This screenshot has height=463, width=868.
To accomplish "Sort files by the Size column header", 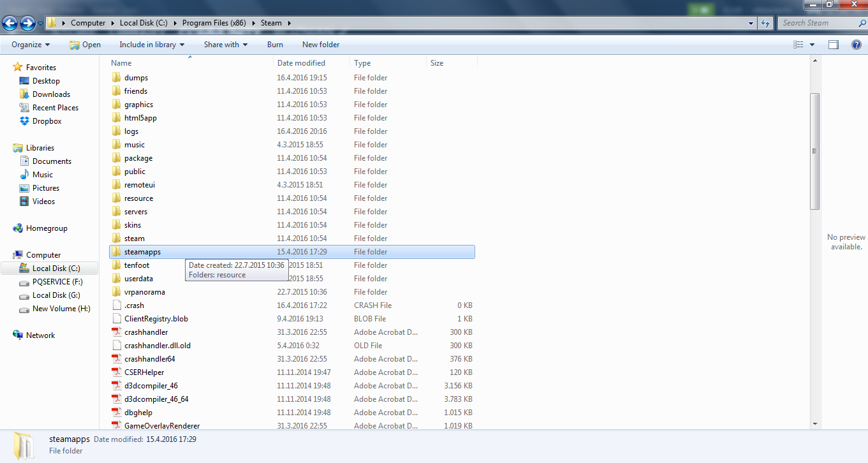I will coord(452,63).
